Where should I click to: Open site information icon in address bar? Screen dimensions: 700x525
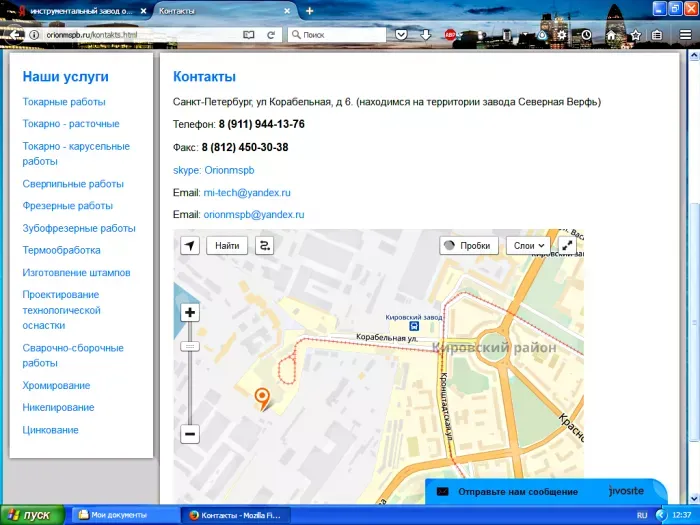pos(34,35)
